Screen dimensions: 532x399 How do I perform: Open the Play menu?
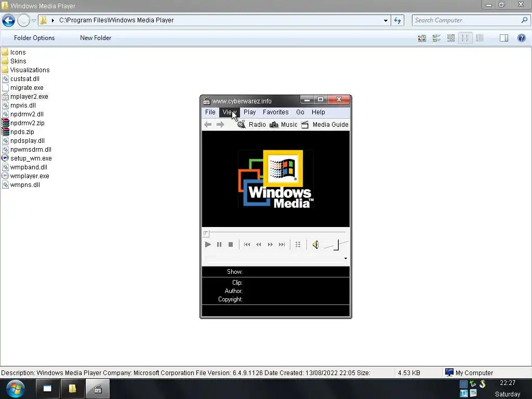point(250,112)
